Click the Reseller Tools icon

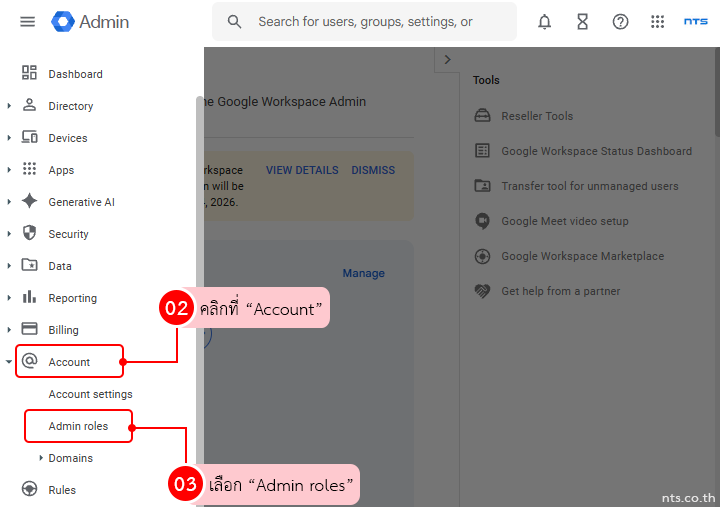click(x=482, y=115)
